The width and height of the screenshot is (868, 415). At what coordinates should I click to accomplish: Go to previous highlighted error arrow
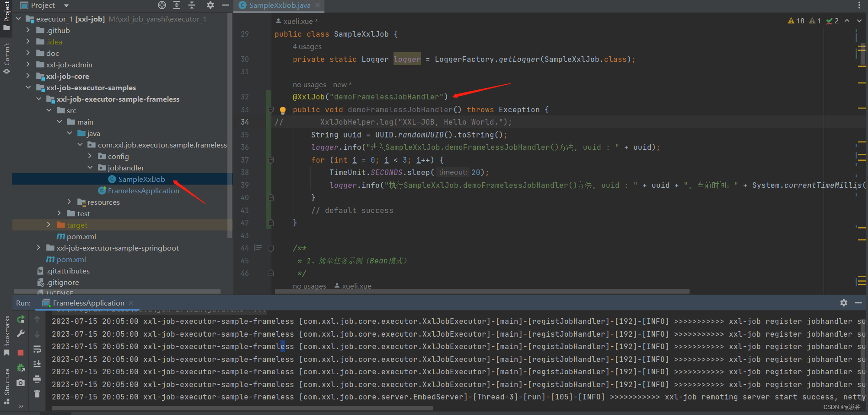847,21
